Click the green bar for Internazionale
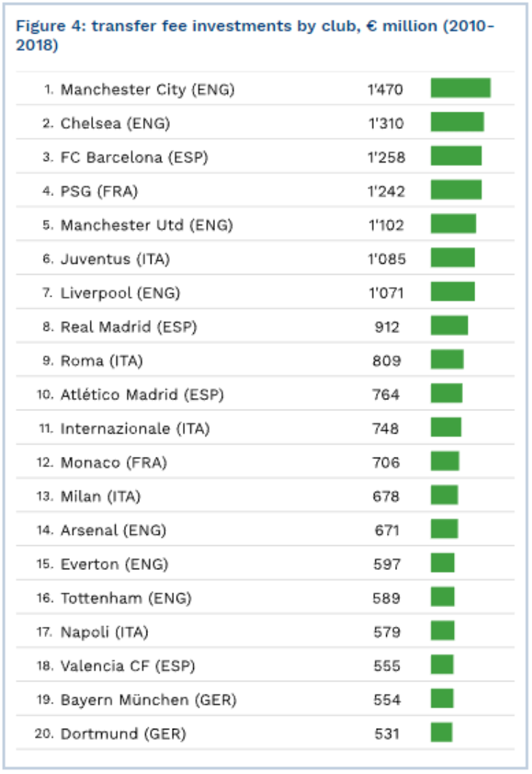Image resolution: width=532 pixels, height=774 pixels. [x=445, y=427]
